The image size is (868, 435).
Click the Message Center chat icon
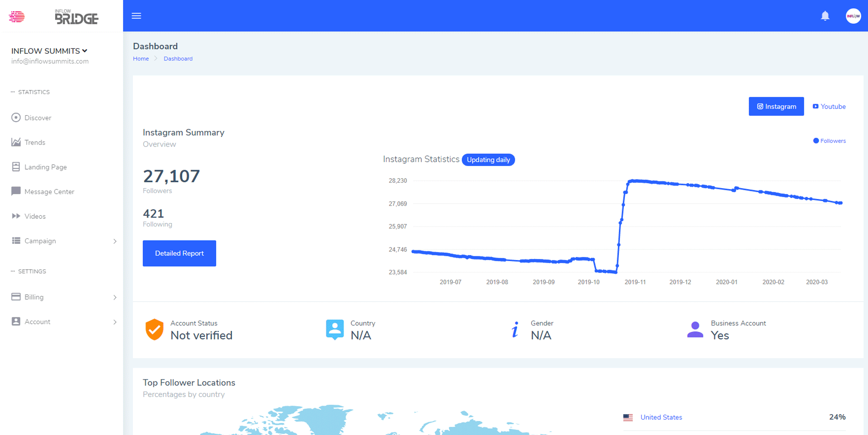coord(16,191)
